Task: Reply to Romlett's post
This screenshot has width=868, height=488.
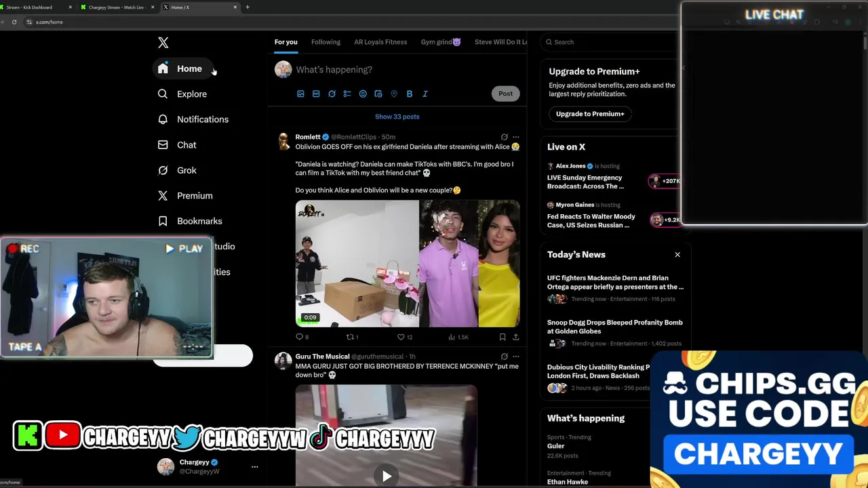Action: click(302, 337)
